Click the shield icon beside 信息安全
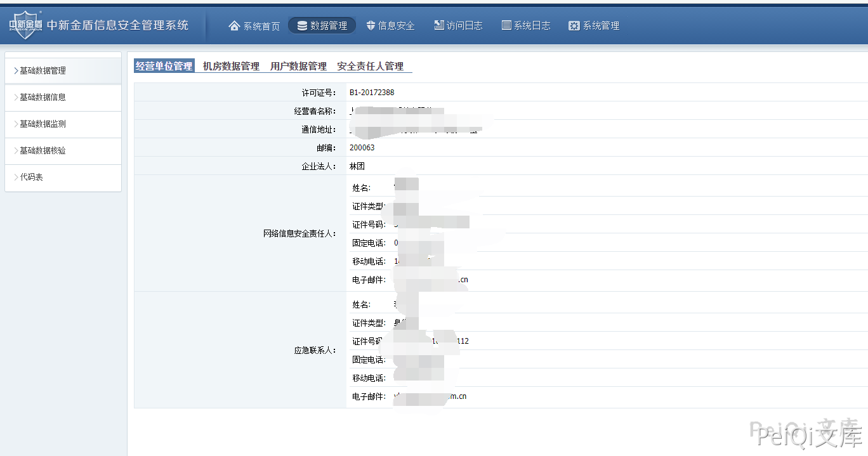This screenshot has width=868, height=456. pos(371,26)
